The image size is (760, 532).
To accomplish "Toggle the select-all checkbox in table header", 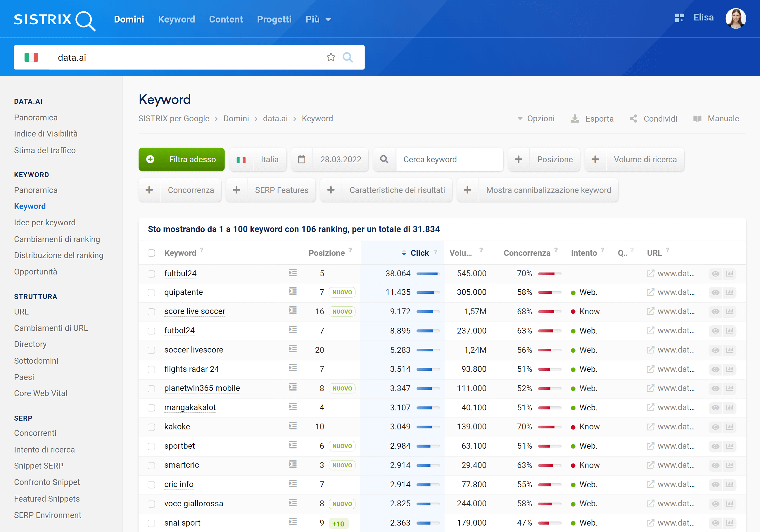I will tap(151, 253).
